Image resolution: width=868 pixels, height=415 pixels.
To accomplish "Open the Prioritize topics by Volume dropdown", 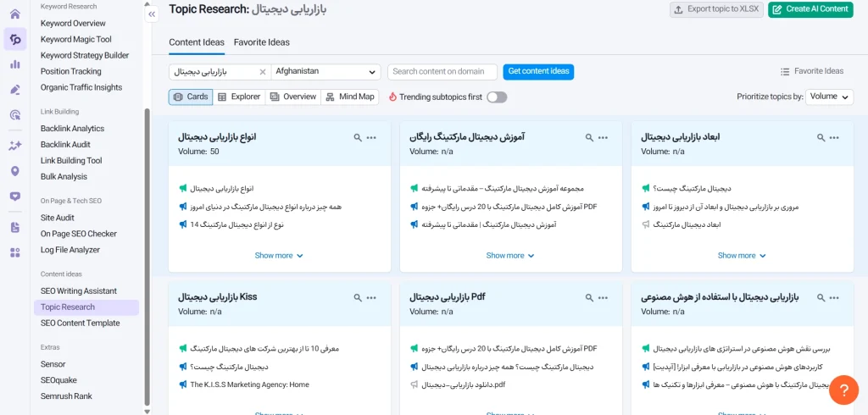I will click(x=829, y=97).
